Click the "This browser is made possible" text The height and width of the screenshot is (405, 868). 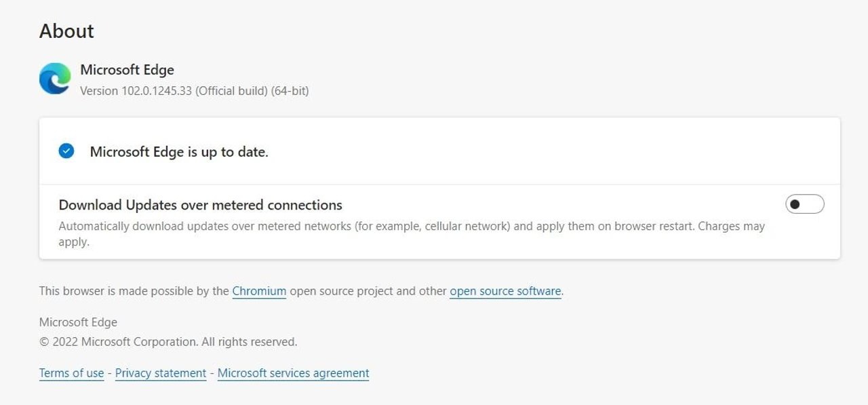coord(134,291)
